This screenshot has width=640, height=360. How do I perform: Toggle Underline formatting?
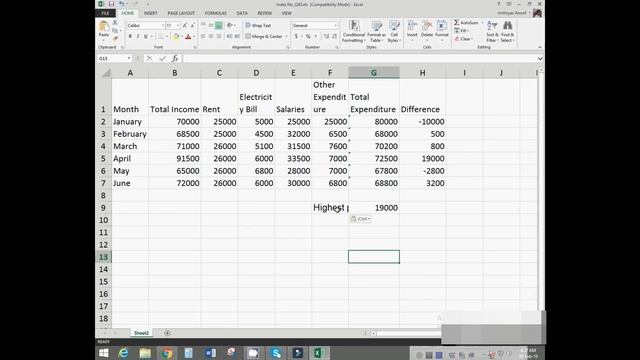(x=146, y=36)
